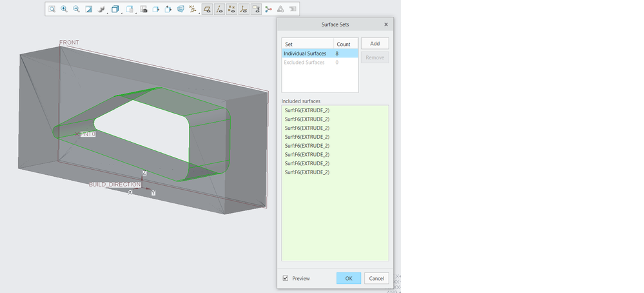The width and height of the screenshot is (644, 293).
Task: Open the display style cube icon
Action: [115, 9]
